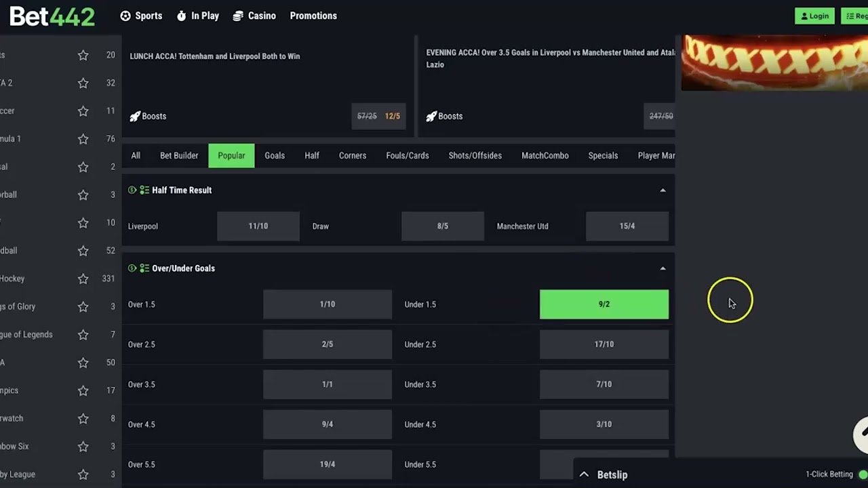Star the sport row with count 76
The height and width of the screenshot is (488, 868).
(x=83, y=139)
